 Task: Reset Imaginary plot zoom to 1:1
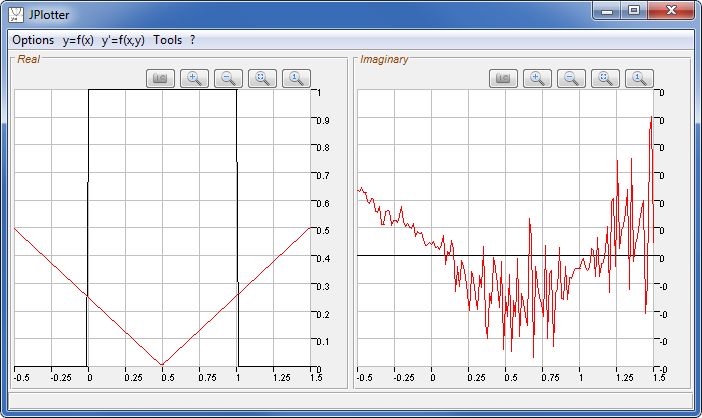[640, 78]
